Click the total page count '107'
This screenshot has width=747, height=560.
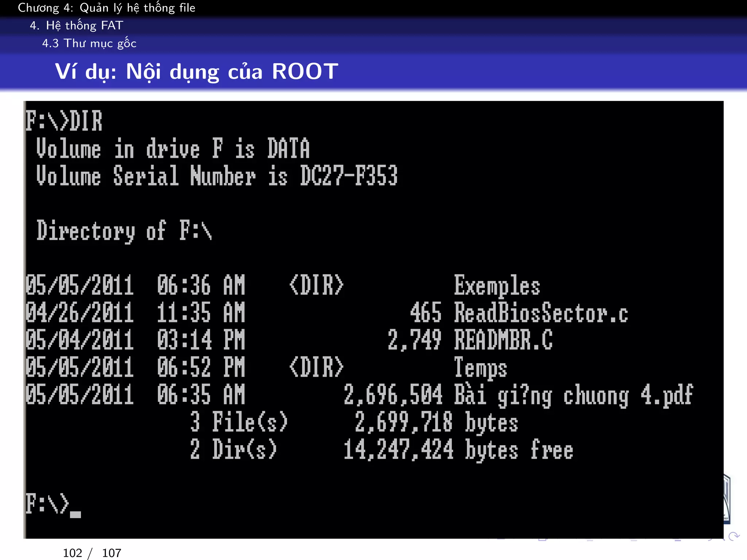coord(112,553)
